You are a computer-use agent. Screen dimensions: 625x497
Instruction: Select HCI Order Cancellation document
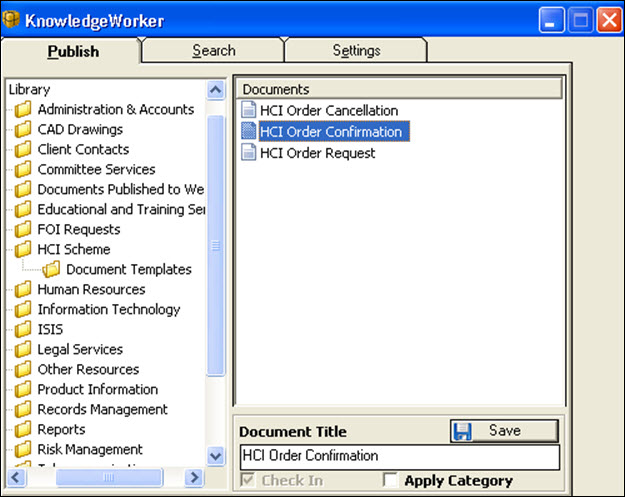[x=329, y=110]
